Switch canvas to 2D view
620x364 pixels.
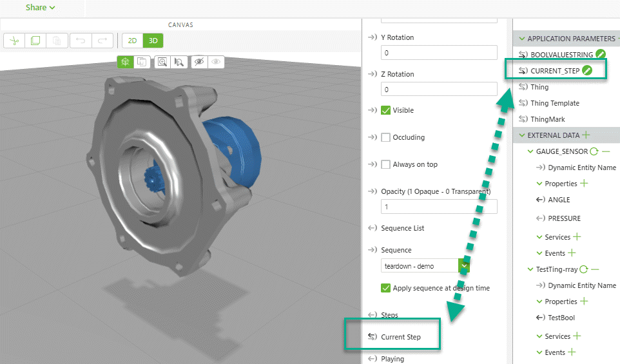coord(132,41)
